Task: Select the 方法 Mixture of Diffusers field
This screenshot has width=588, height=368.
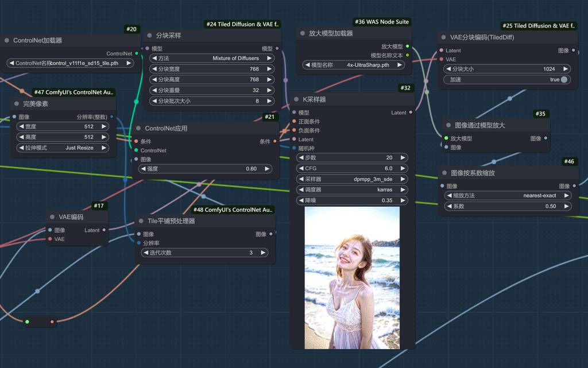Action: [211, 58]
